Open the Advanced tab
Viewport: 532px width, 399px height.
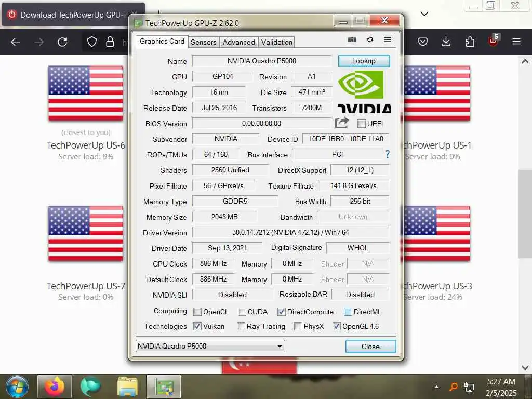click(x=238, y=42)
